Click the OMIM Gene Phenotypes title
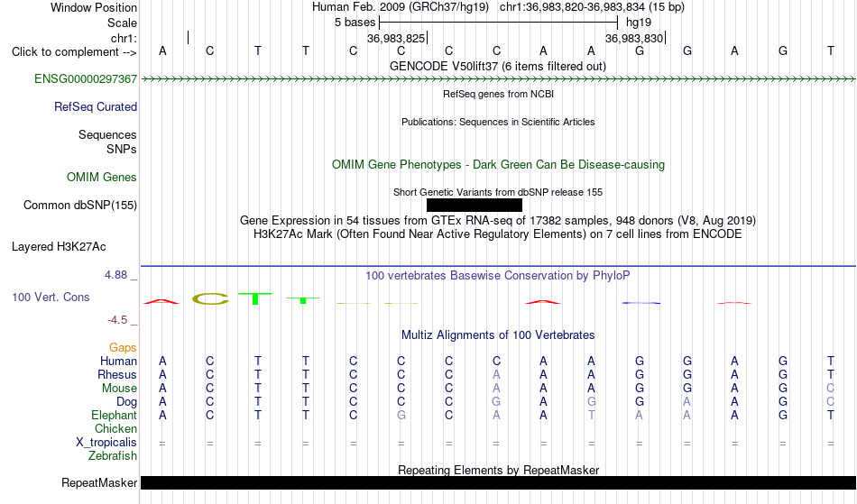 [x=498, y=165]
